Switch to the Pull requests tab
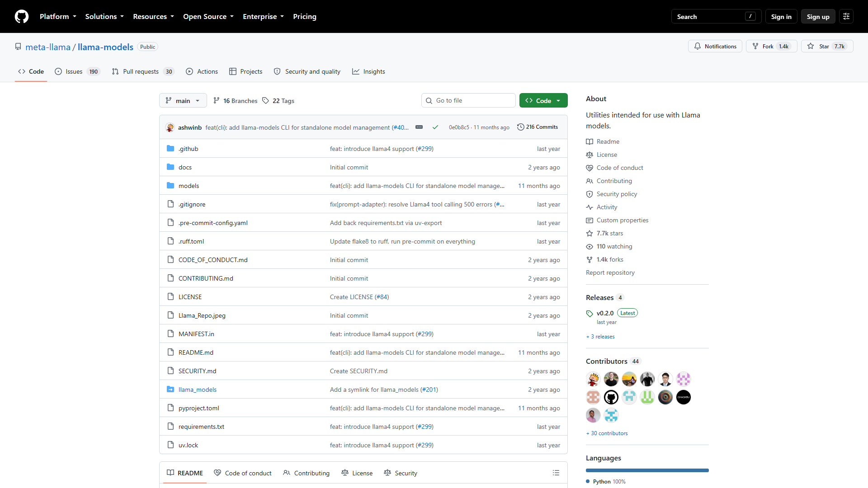This screenshot has width=868, height=488. 143,71
